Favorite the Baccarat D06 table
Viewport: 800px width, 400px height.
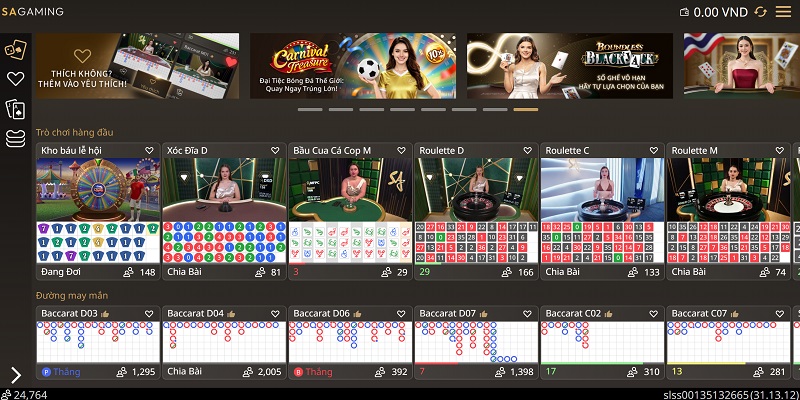click(x=401, y=314)
